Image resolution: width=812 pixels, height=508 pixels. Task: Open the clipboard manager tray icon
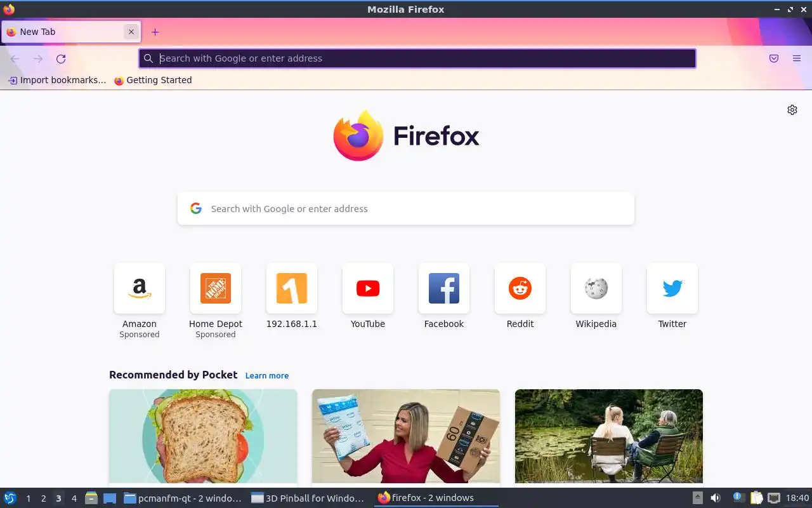(756, 498)
